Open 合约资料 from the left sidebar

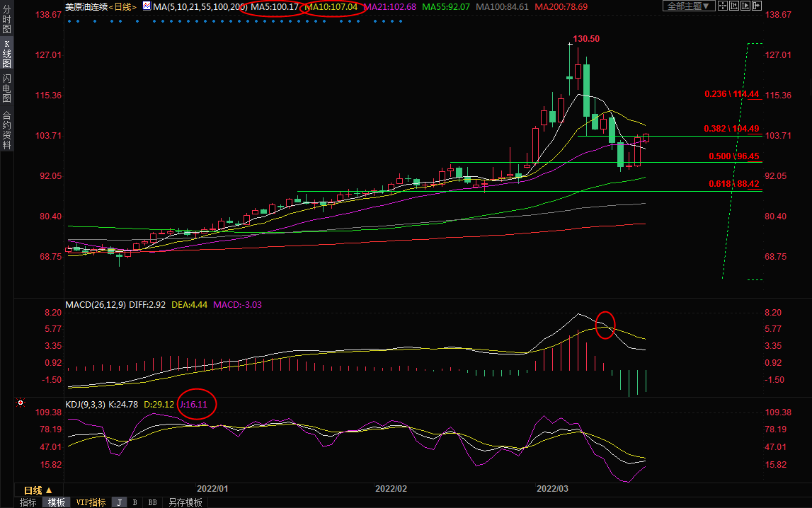6,130
